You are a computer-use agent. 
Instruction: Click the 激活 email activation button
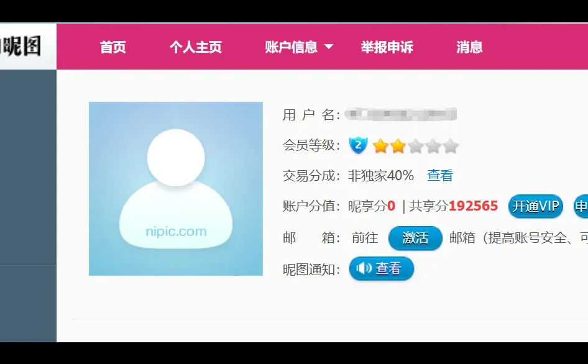coord(415,239)
